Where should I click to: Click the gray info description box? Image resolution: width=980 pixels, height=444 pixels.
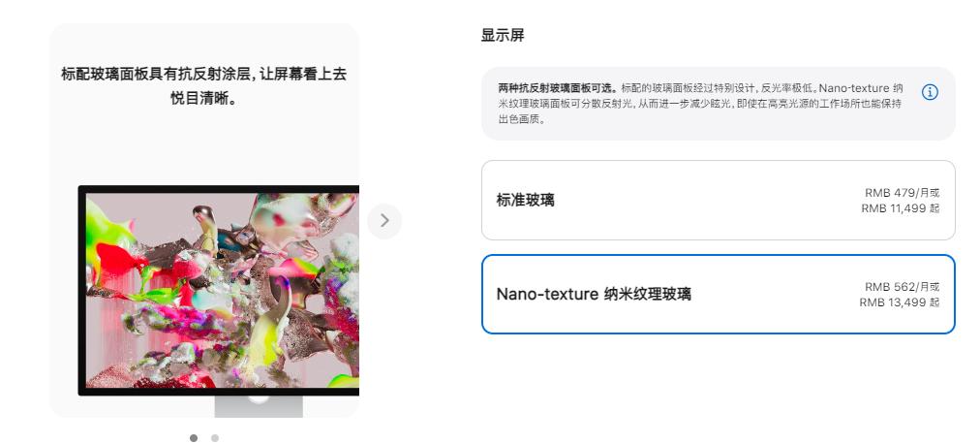719,103
